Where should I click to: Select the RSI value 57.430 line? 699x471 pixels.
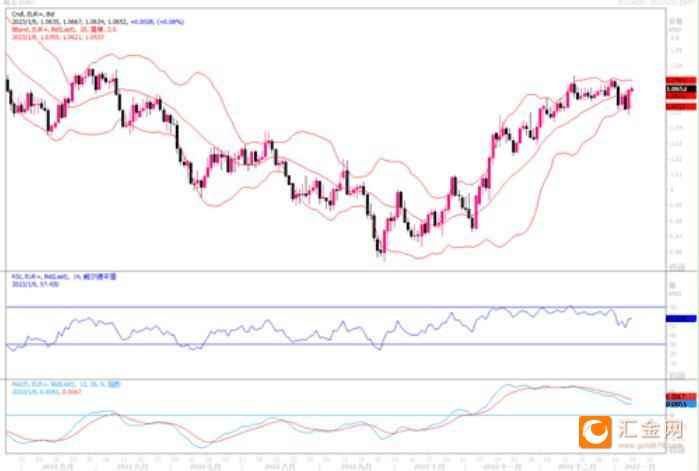point(35,284)
